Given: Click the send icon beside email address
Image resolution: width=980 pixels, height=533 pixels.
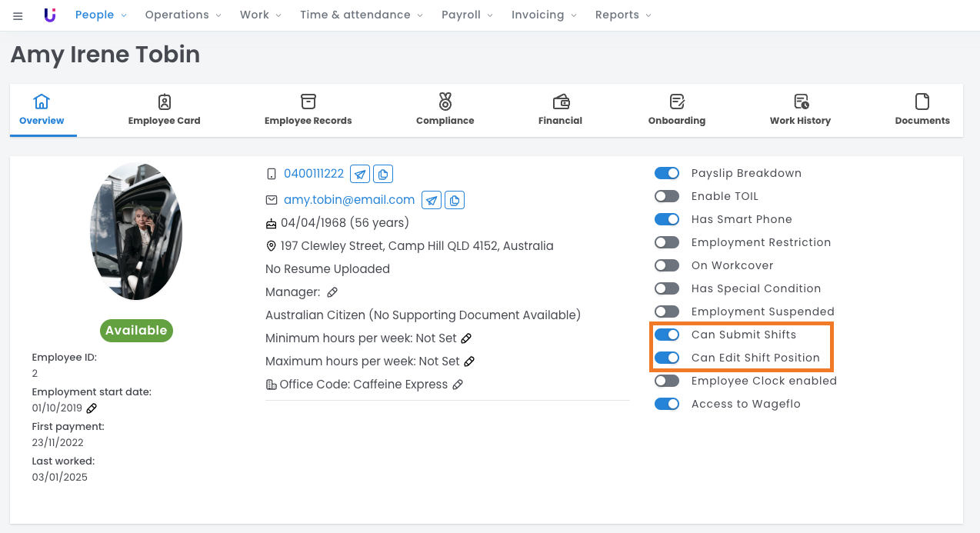Looking at the screenshot, I should coord(432,201).
